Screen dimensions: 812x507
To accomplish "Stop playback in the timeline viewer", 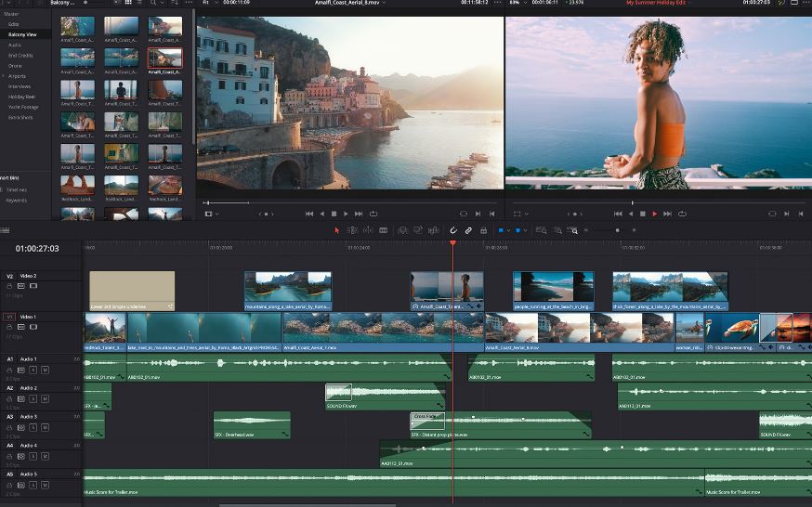I will (x=643, y=214).
